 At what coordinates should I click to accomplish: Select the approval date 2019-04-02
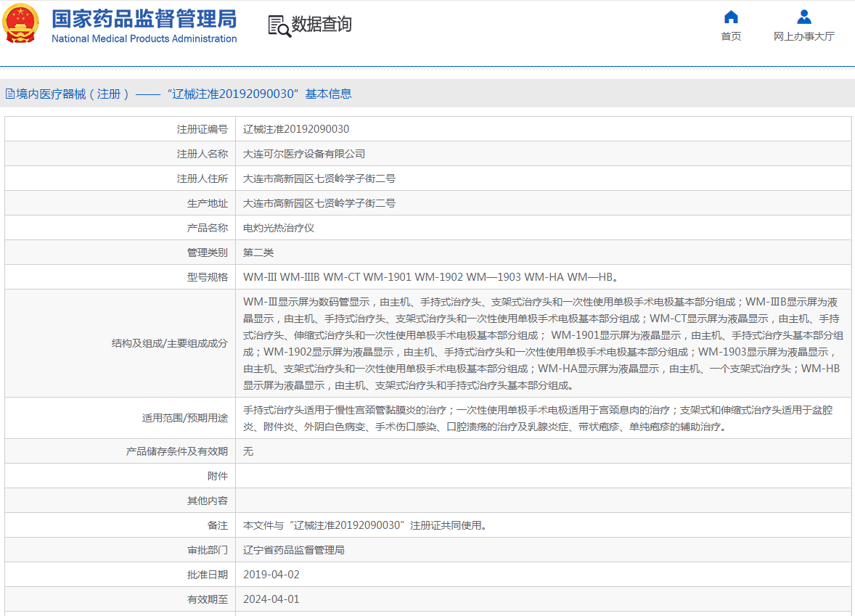pyautogui.click(x=271, y=575)
